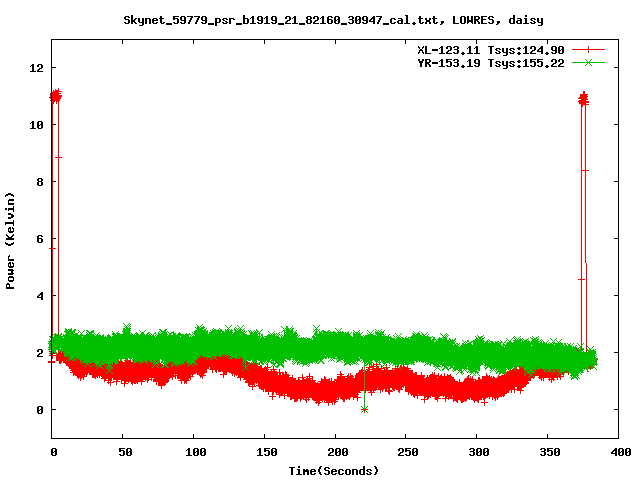Image resolution: width=640 pixels, height=480 pixels.
Task: Click the plot title Skynet_59779_psr_b1919_21 text
Action: point(333,20)
